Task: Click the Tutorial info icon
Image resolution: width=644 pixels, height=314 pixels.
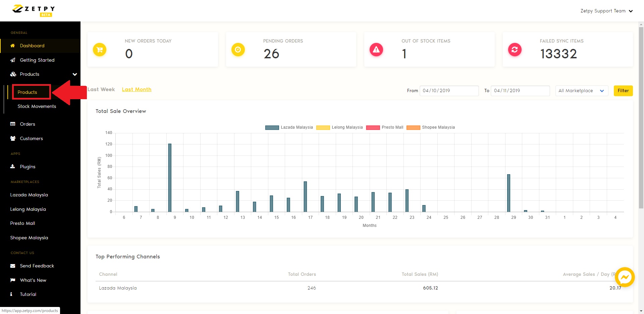Action: point(11,294)
